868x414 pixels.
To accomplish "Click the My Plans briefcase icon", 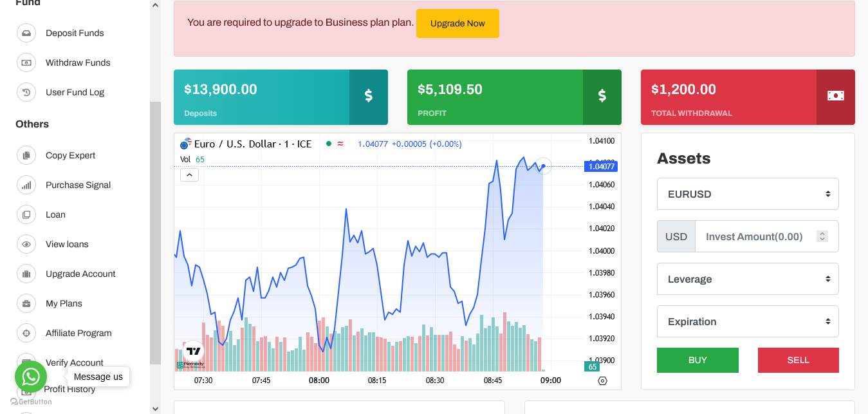I will pyautogui.click(x=26, y=303).
